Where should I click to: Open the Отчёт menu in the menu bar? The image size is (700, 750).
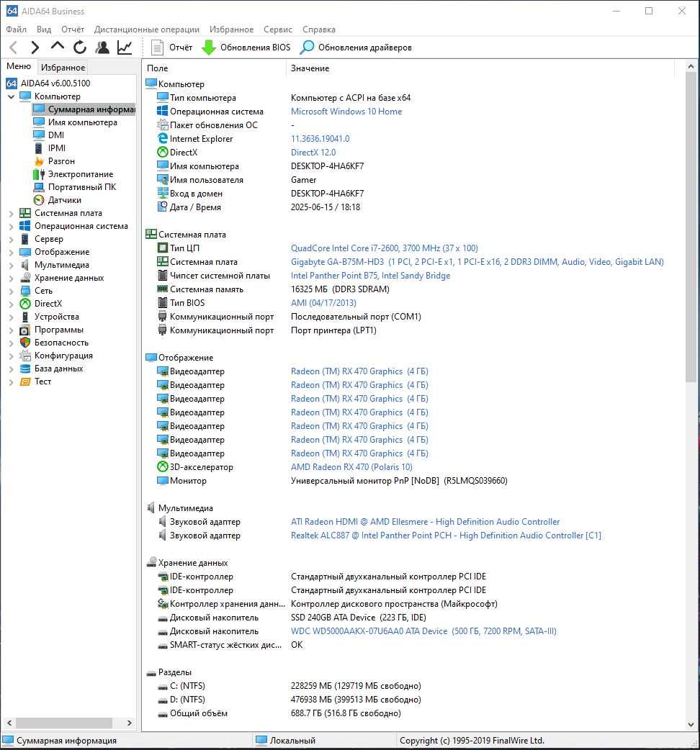point(73,30)
